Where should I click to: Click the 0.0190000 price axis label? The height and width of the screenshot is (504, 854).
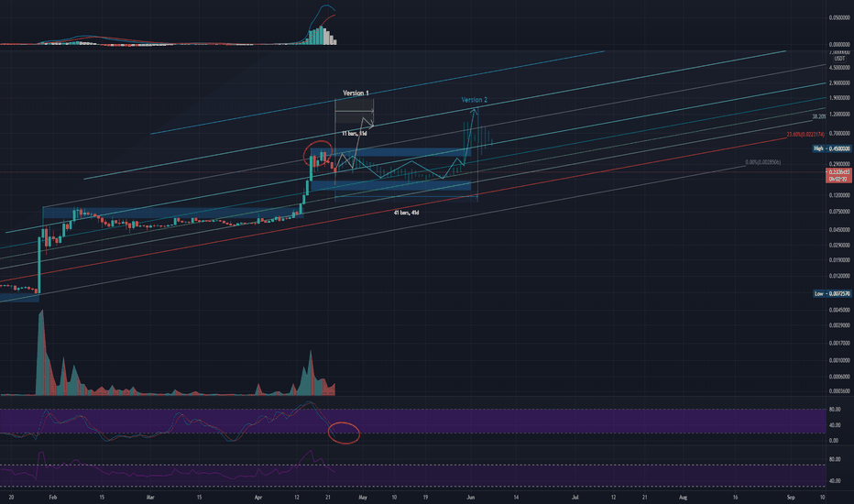point(839,260)
